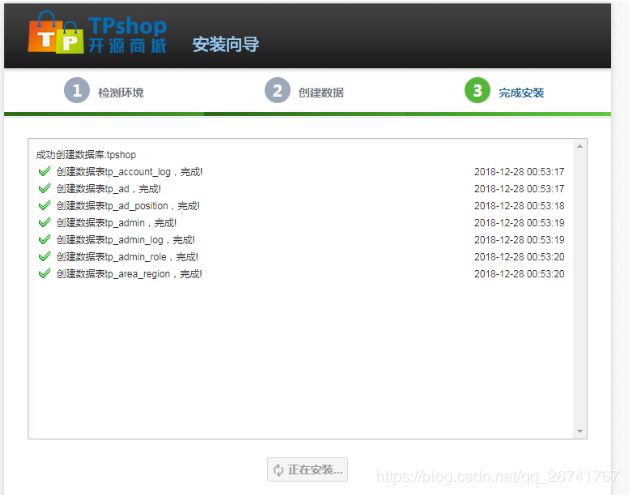Select the 创建数据 step label
Screen dimensions: 629x495
321,93
